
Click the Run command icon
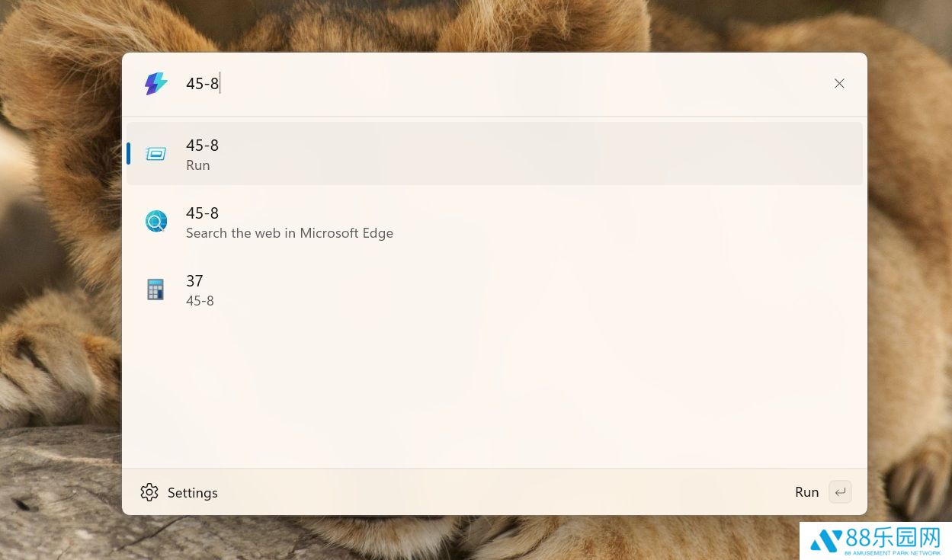pos(155,154)
